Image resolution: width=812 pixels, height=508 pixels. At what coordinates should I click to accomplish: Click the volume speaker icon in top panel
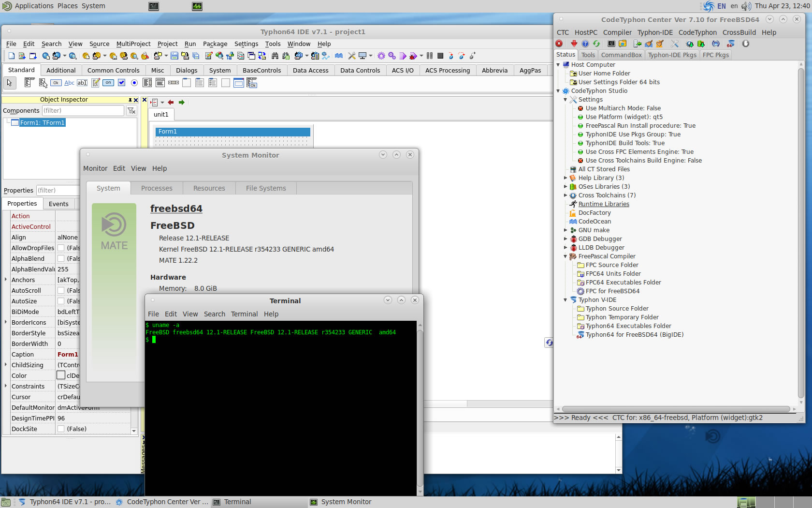[x=746, y=6]
